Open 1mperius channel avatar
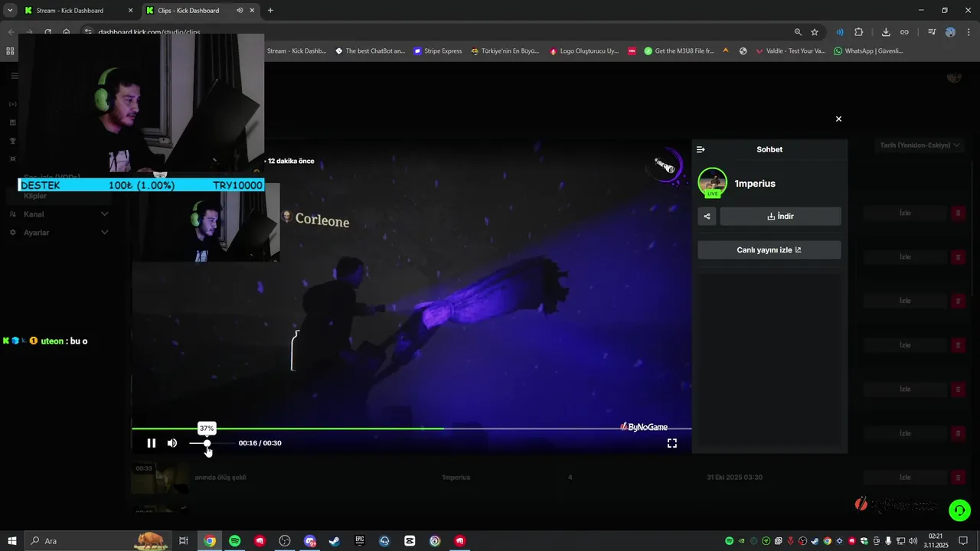The image size is (980, 551). coord(713,182)
